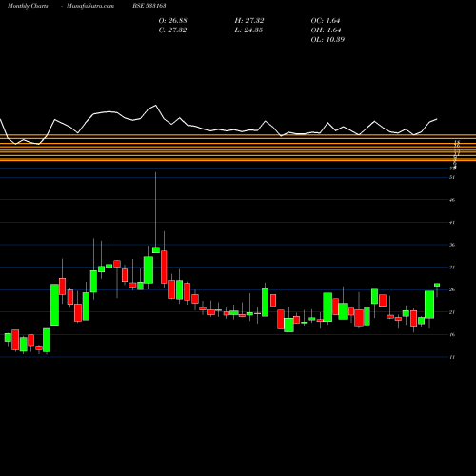Click the price axis label 51

point(452,177)
